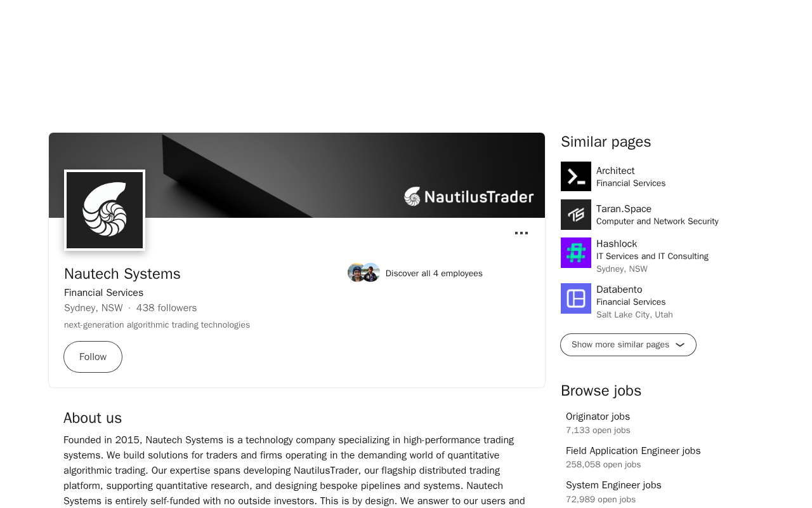Viewport: 812px width, 508px height.
Task: Click the NautilusTrader cover banner image
Action: coord(297,175)
